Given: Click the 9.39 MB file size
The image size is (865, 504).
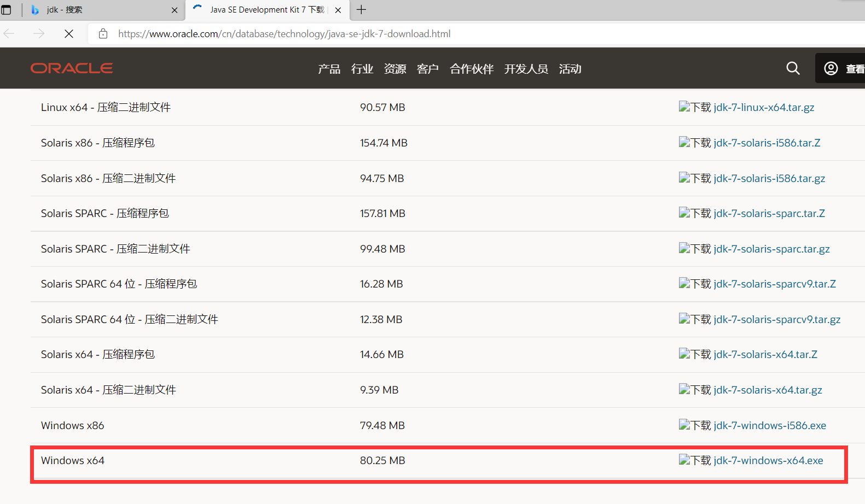Looking at the screenshot, I should (x=379, y=390).
